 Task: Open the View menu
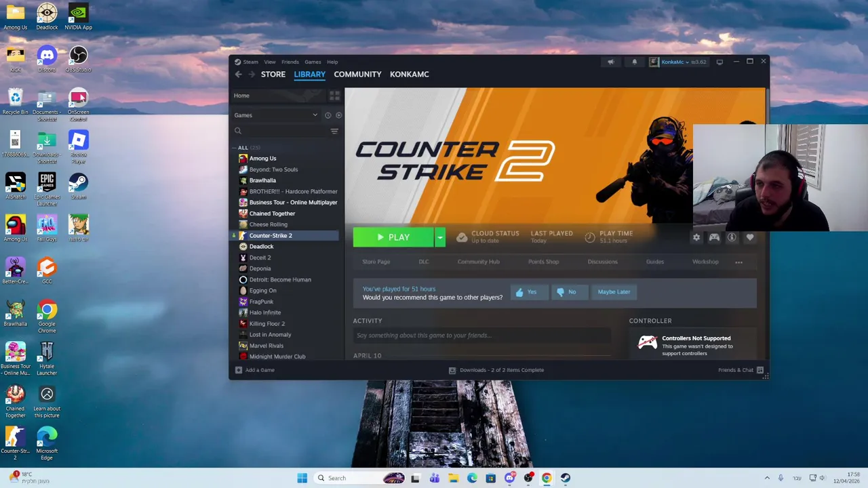click(x=270, y=62)
